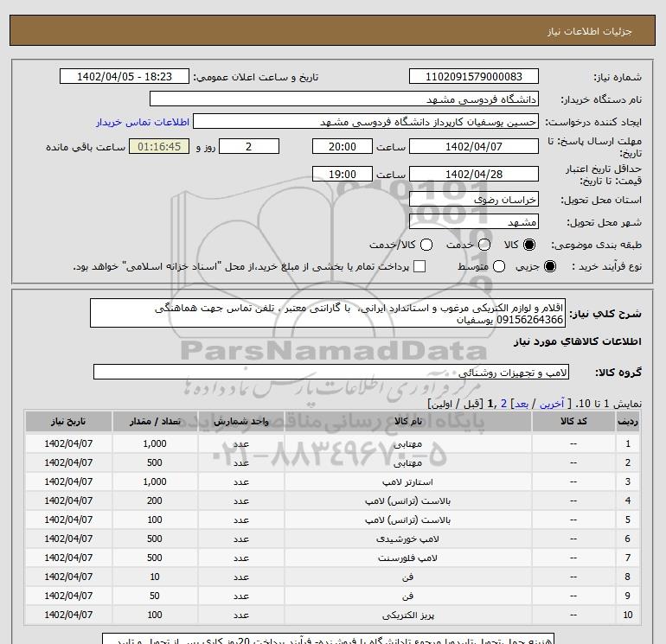Image resolution: width=666 pixels, height=644 pixels.
Task: Click quantity 10 in row 8
Action: click(x=155, y=577)
